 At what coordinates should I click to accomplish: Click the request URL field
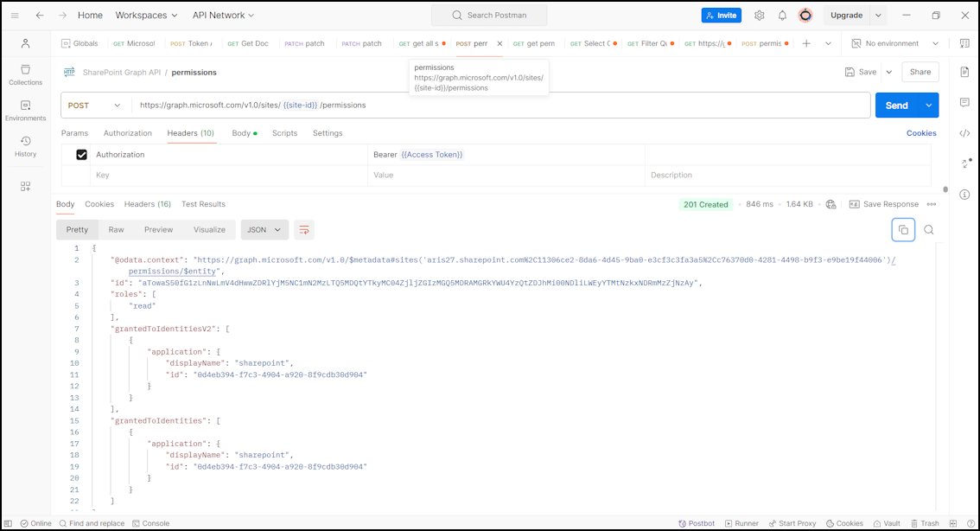(x=500, y=105)
